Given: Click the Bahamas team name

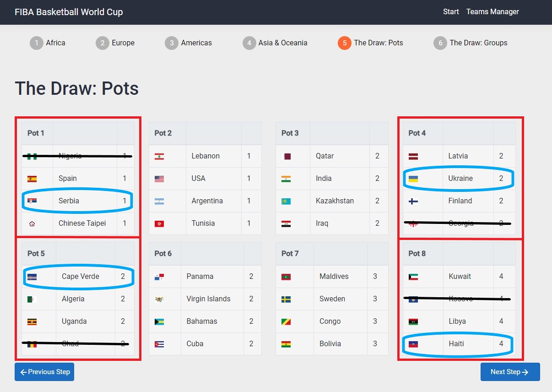Looking at the screenshot, I should coord(202,321).
